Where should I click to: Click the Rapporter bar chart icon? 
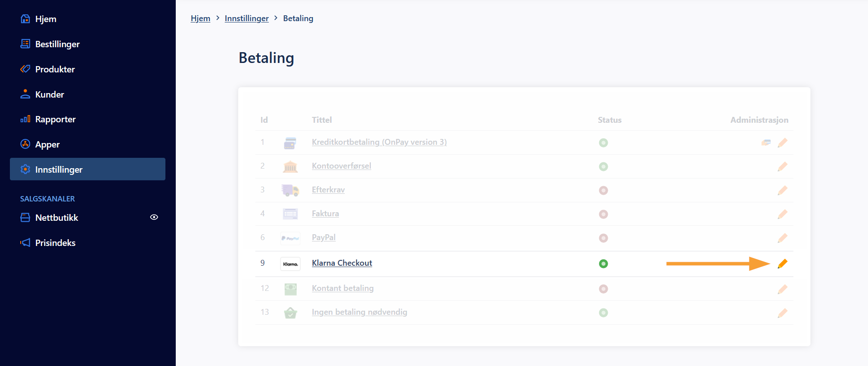(26, 119)
